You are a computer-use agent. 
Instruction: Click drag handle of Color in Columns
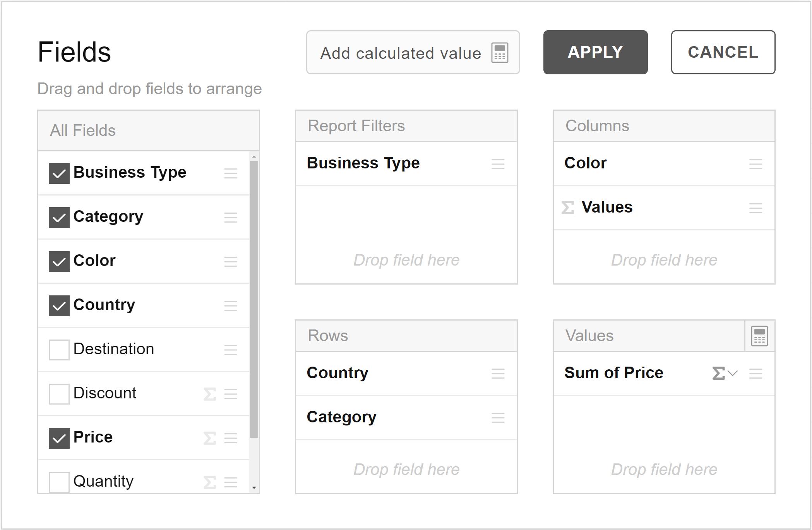tap(755, 164)
